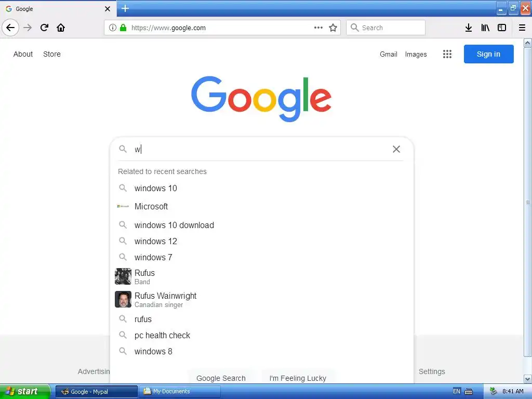Viewport: 532px width, 399px height.
Task: Reload the current Google page
Action: (44, 28)
